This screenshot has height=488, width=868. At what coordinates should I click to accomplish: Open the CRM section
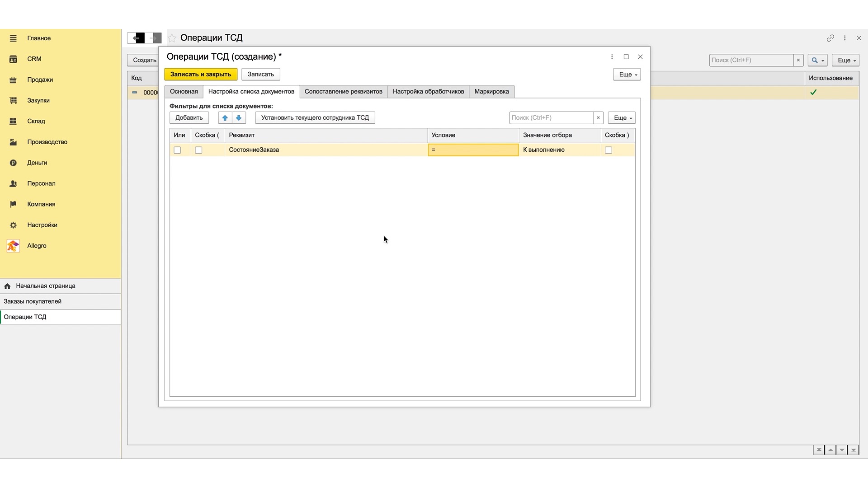[34, 59]
